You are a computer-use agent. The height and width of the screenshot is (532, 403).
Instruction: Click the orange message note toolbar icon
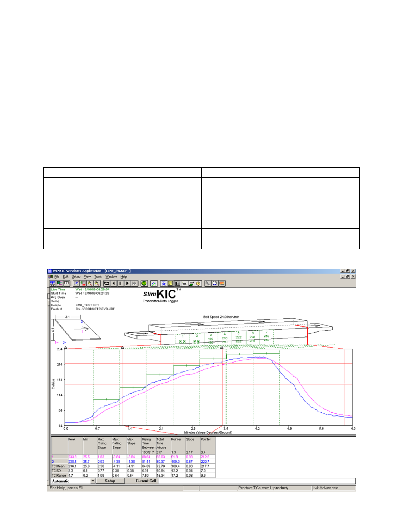(222, 284)
